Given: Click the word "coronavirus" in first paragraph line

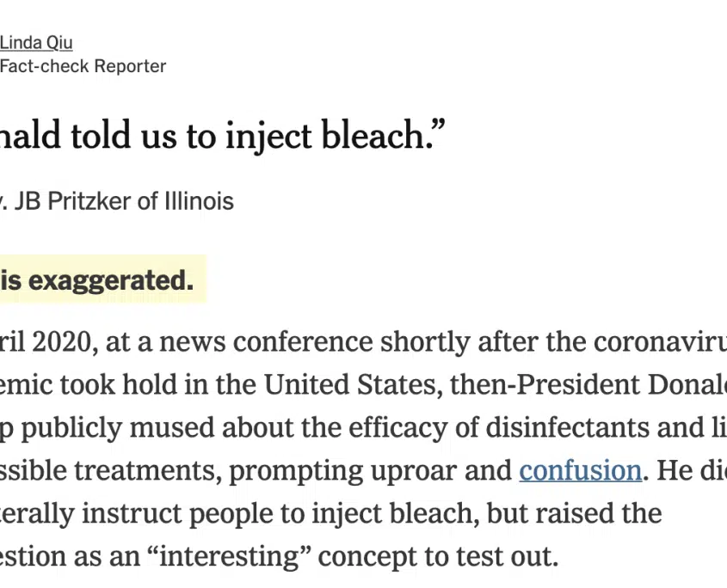Looking at the screenshot, I should (x=660, y=342).
